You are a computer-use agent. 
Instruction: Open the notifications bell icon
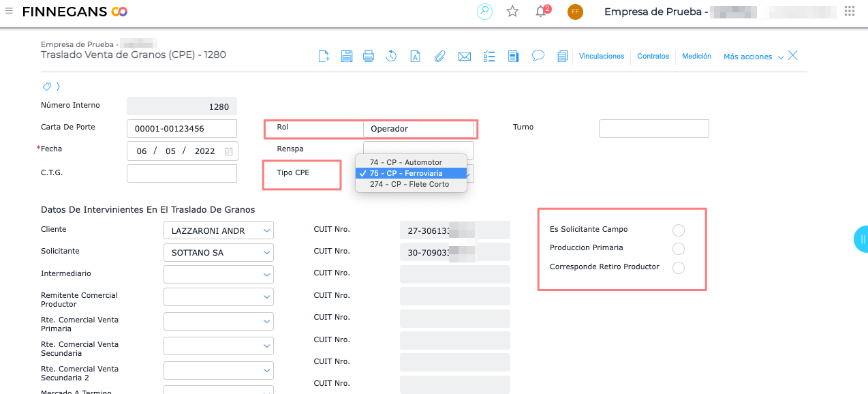tap(541, 12)
